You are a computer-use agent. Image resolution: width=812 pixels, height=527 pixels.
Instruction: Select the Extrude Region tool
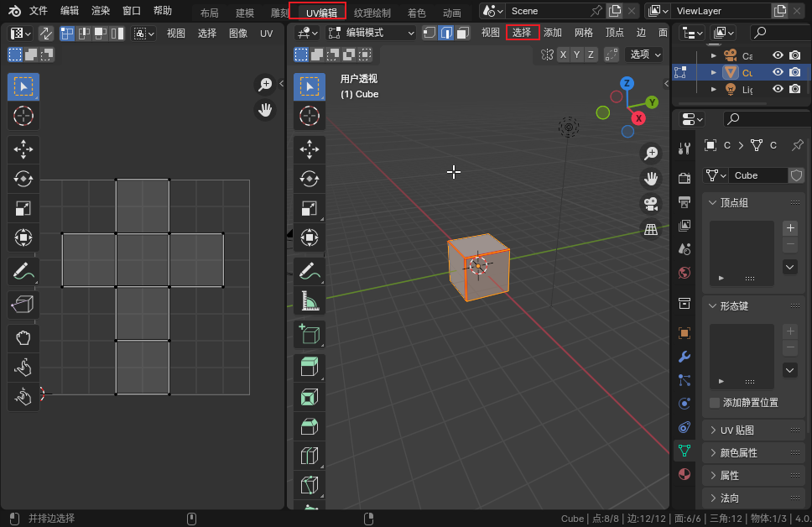pyautogui.click(x=310, y=367)
